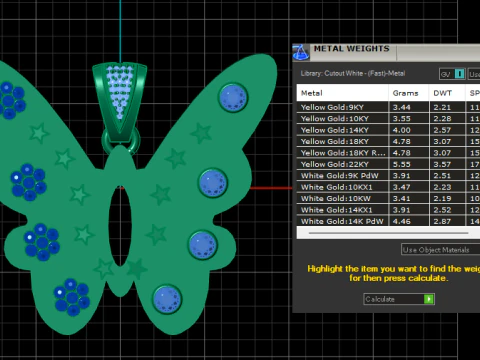This screenshot has height=360, width=480.
Task: Sort by the Grams column header
Action: (x=408, y=93)
